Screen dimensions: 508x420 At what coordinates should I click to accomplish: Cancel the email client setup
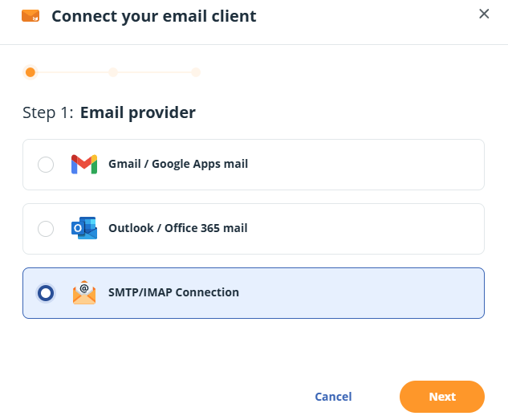click(333, 397)
